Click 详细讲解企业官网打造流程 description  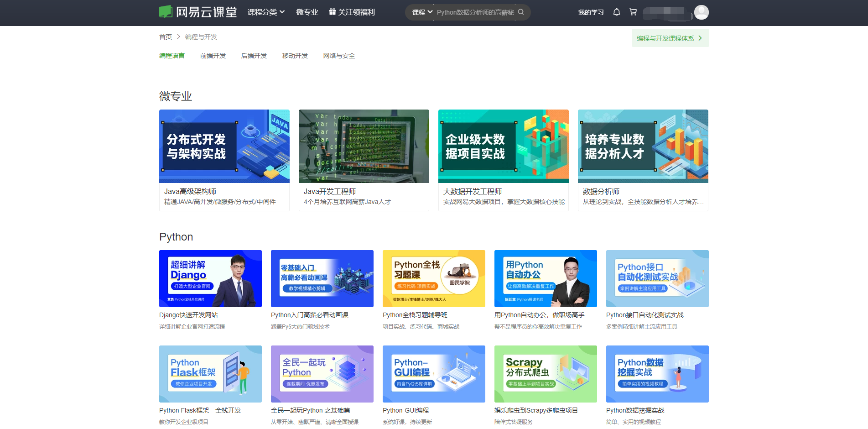(x=192, y=327)
